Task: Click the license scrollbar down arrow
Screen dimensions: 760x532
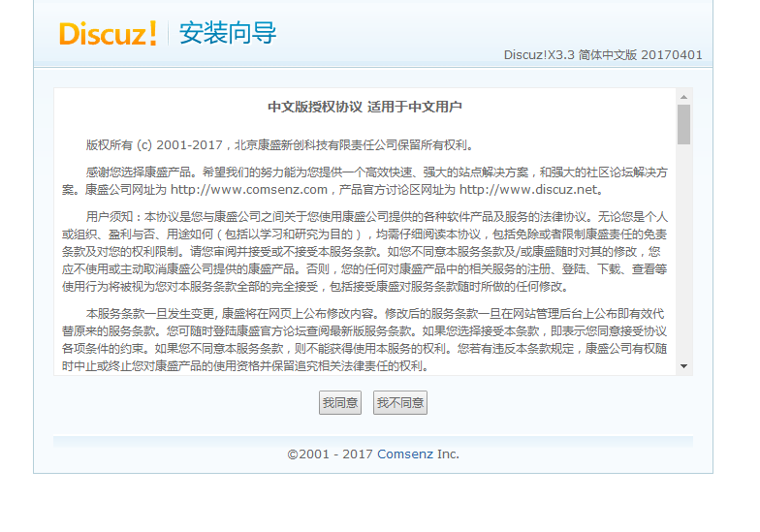Action: click(684, 366)
